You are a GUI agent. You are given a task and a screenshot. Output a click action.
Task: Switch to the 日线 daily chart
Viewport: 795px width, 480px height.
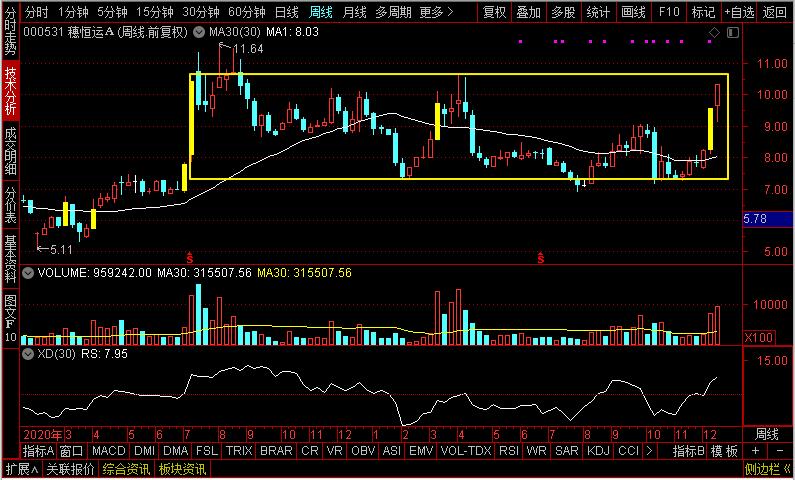287,12
